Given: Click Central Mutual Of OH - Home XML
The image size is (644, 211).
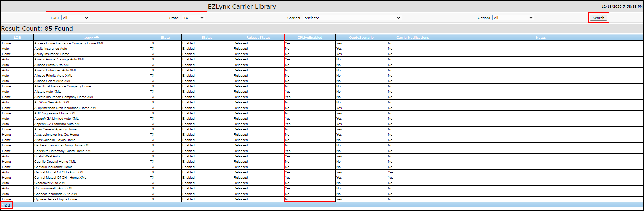Looking at the screenshot, I should tap(60, 178).
